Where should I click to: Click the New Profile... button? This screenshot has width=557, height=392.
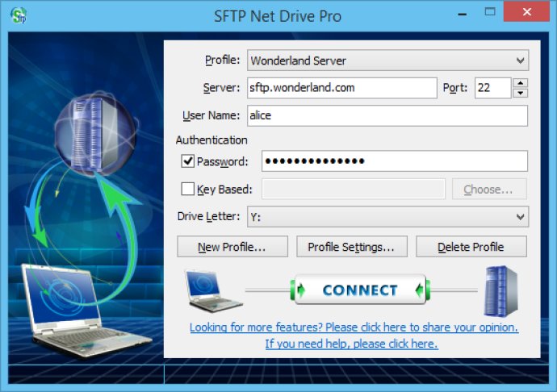[x=232, y=247]
